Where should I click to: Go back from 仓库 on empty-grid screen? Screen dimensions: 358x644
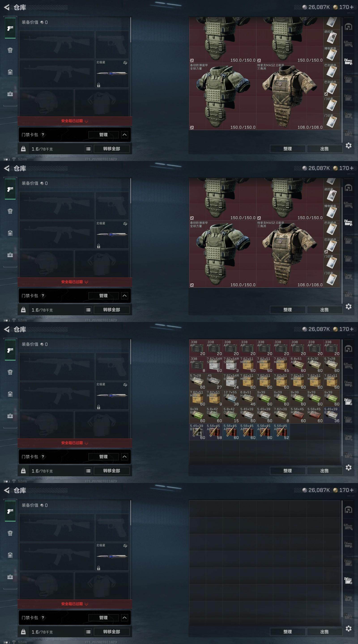tap(7, 490)
